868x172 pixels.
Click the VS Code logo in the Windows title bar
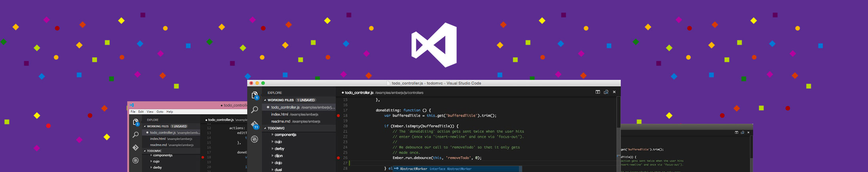[132, 105]
